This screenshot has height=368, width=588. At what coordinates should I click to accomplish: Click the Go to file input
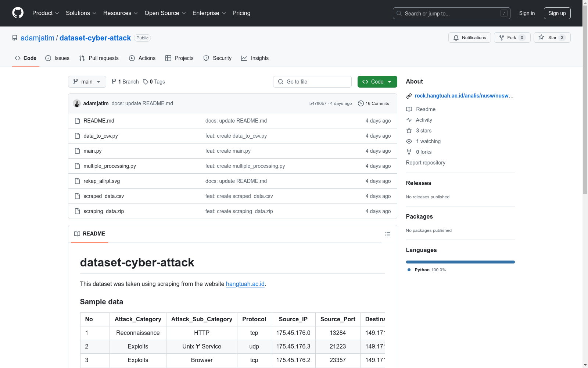pyautogui.click(x=312, y=82)
